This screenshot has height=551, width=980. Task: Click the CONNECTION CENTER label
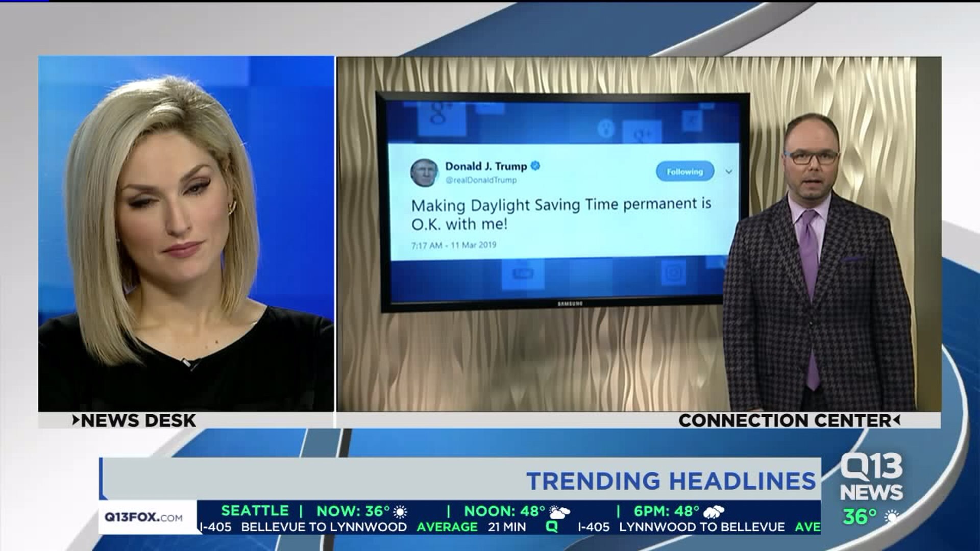click(785, 420)
